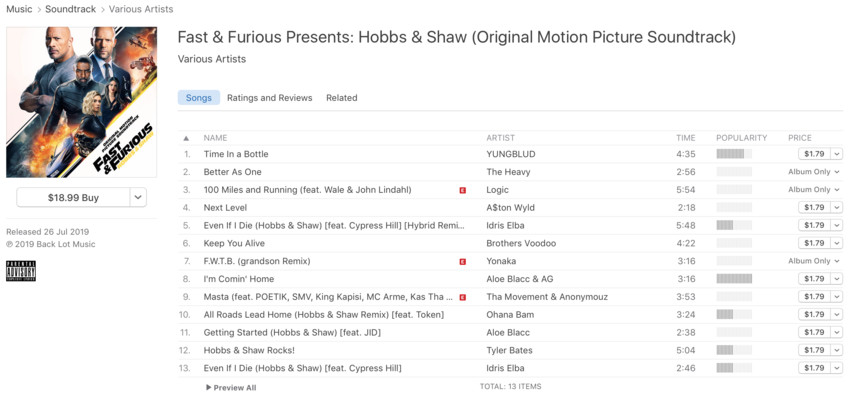Image resolution: width=850 pixels, height=400 pixels.
Task: Select the Songs tab
Action: tap(198, 98)
